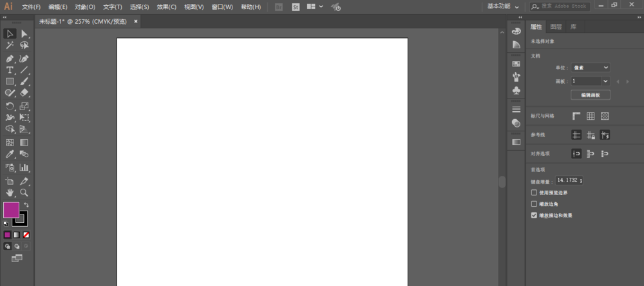Open the 基本功能 workspace switcher
The height and width of the screenshot is (286, 644).
point(503,6)
